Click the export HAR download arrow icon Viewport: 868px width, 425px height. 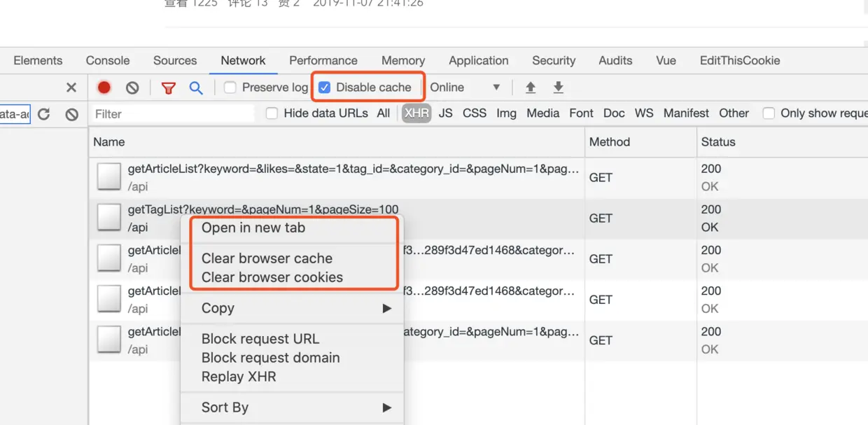pyautogui.click(x=558, y=88)
